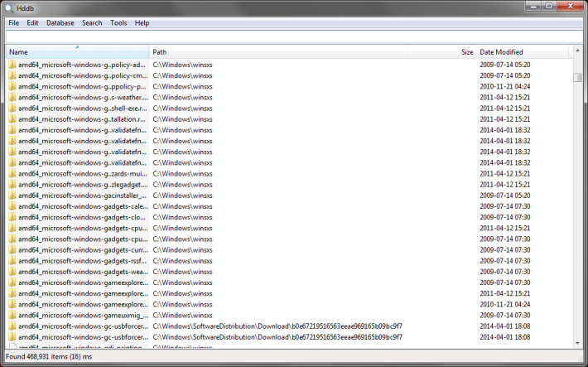The width and height of the screenshot is (588, 367).
Task: Click the path cell of g..ppolicy-p row
Action: [183, 86]
